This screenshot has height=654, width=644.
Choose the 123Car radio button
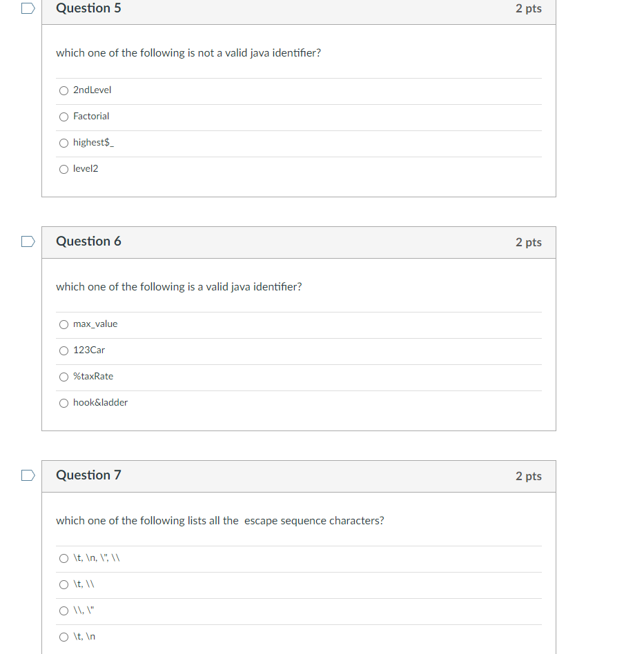click(x=64, y=350)
